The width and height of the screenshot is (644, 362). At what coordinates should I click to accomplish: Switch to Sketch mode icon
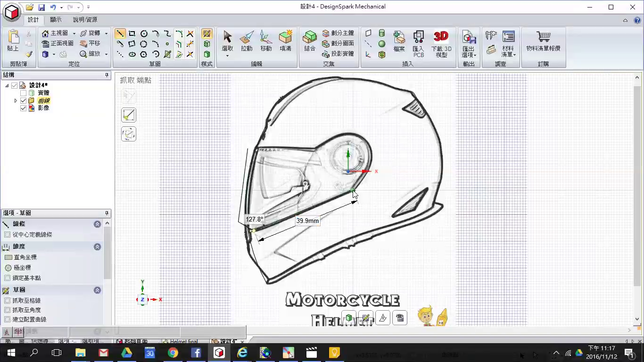point(206,33)
